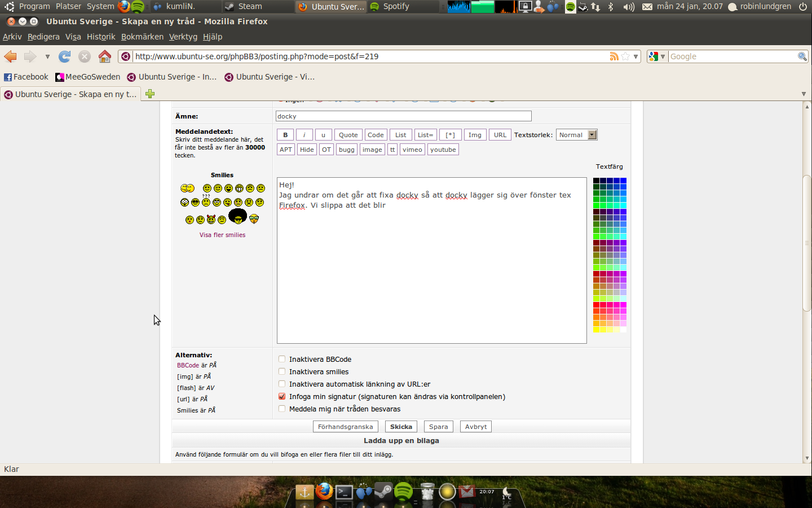Image resolution: width=812 pixels, height=508 pixels.
Task: Click the Skicka button
Action: (401, 427)
